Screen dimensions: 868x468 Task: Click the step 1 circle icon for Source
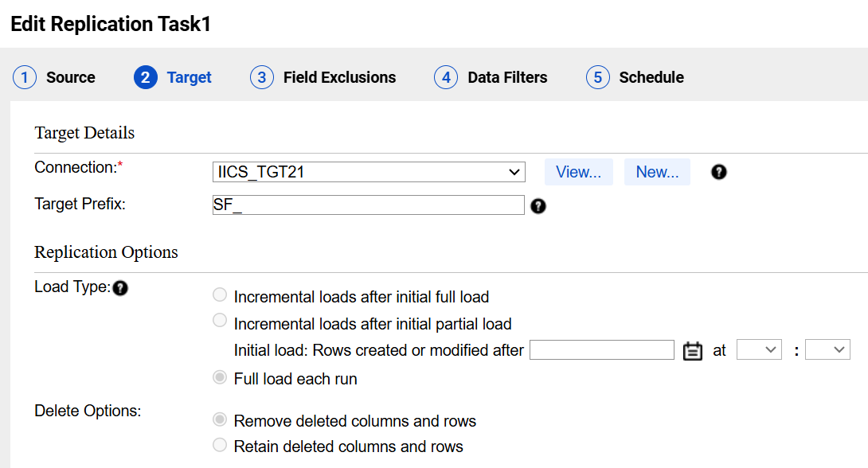25,77
